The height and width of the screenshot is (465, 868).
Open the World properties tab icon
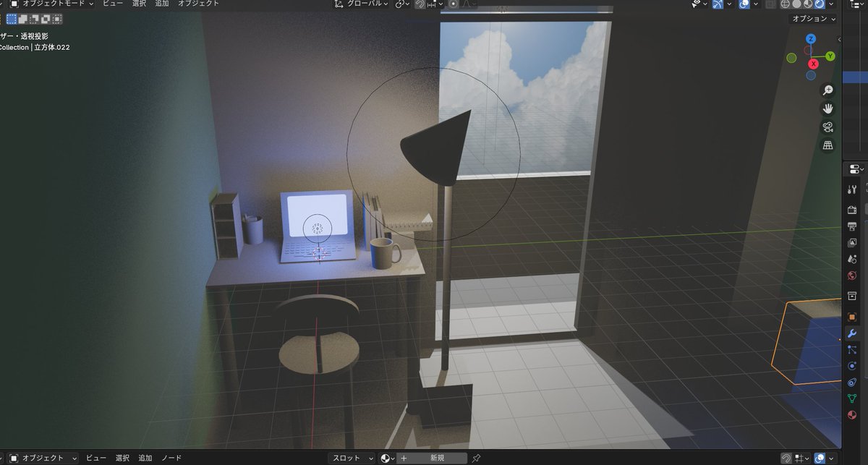click(x=851, y=276)
